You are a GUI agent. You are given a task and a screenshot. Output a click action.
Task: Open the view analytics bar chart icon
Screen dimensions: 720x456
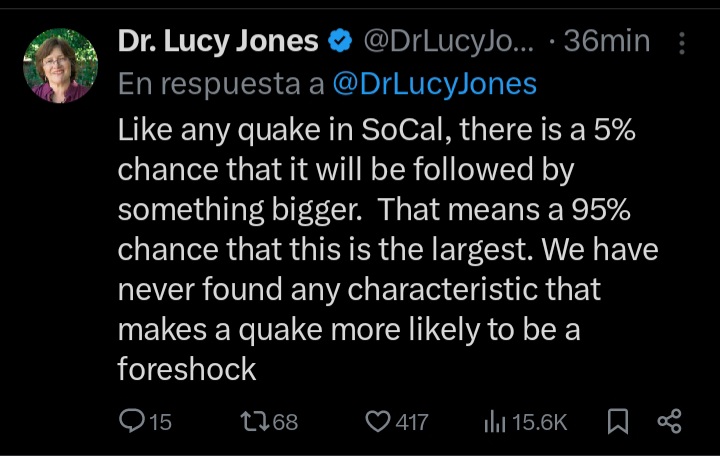tap(494, 422)
